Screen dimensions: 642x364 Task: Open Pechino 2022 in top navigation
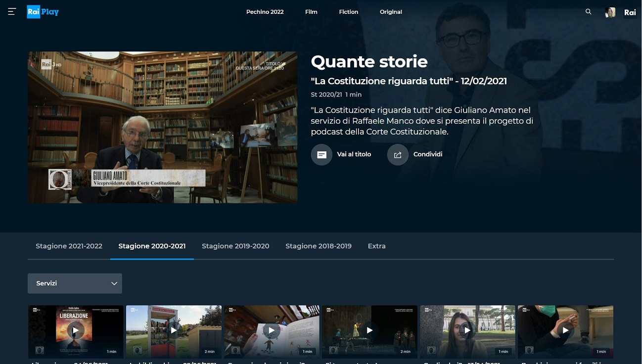pos(265,12)
